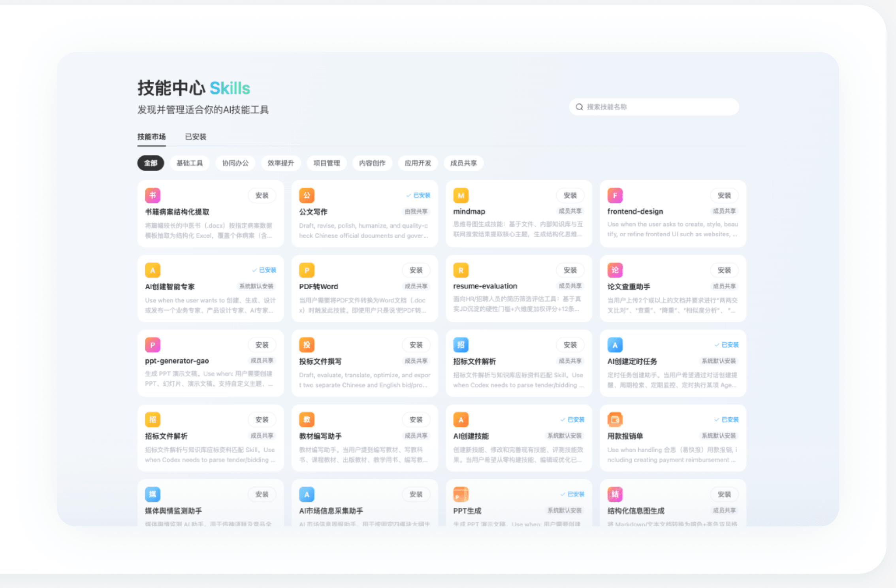896x588 pixels.
Task: Click the 媒体舆情监测助手 skill icon
Action: [152, 494]
